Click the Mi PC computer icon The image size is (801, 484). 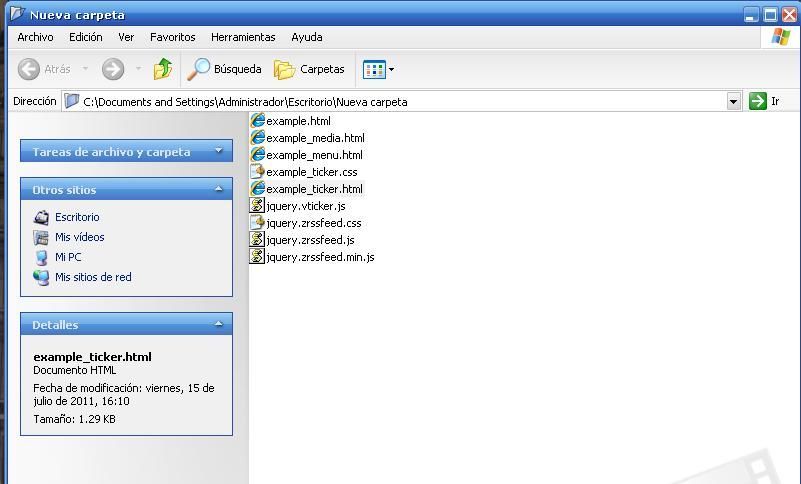coord(41,257)
